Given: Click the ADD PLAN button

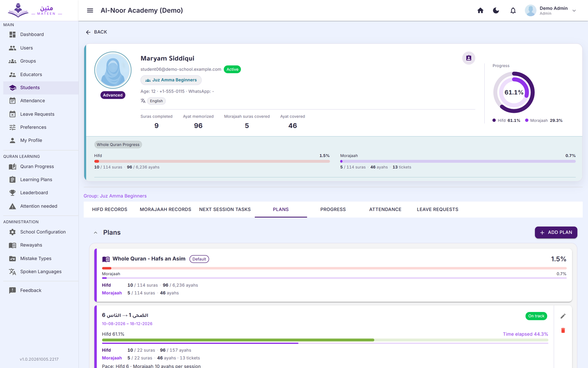Looking at the screenshot, I should [556, 232].
